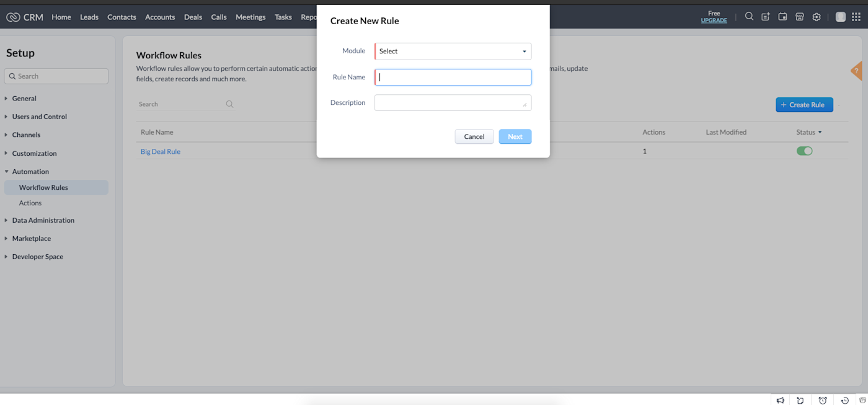Go to the Home tab
Screen dimensions: 868x405
click(x=61, y=17)
